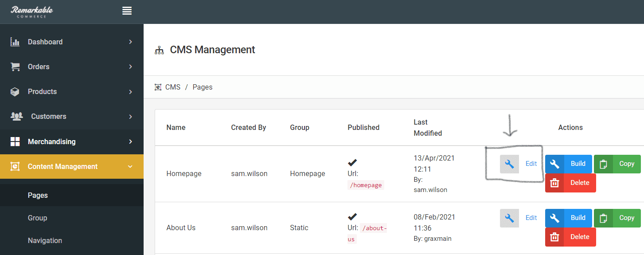644x255 pixels.
Task: Open the Group submenu item
Action: 38,218
